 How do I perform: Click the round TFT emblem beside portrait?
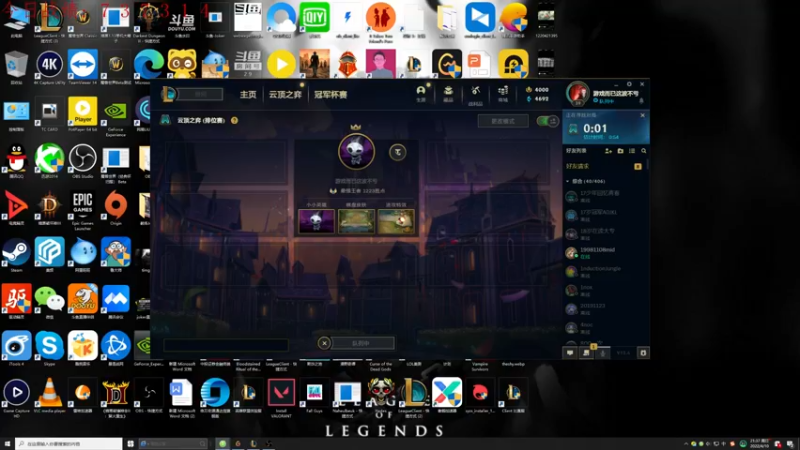pos(397,152)
